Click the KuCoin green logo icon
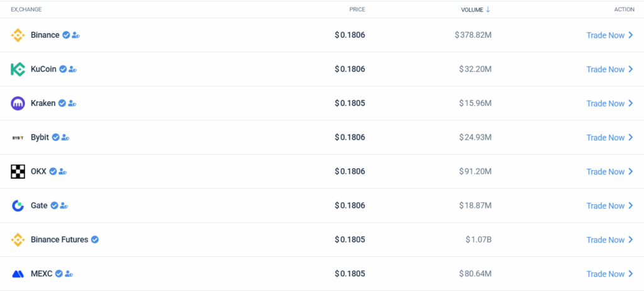644x291 pixels. [x=18, y=69]
